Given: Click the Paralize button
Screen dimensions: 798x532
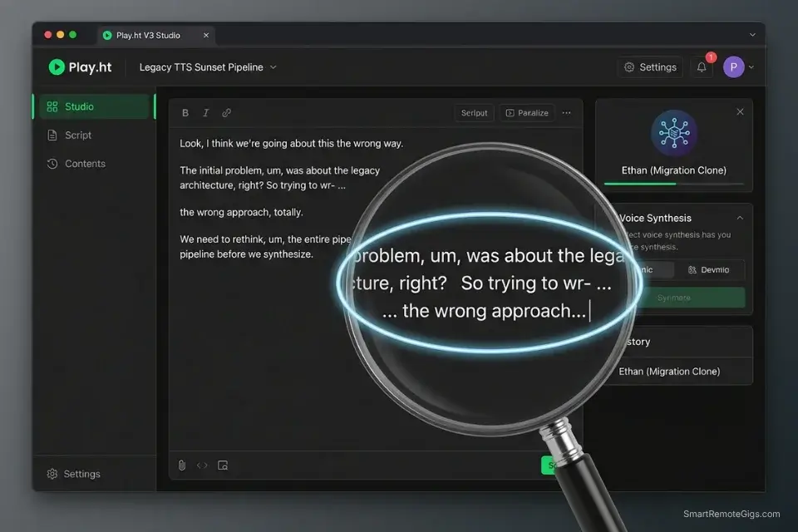Looking at the screenshot, I should [x=527, y=113].
